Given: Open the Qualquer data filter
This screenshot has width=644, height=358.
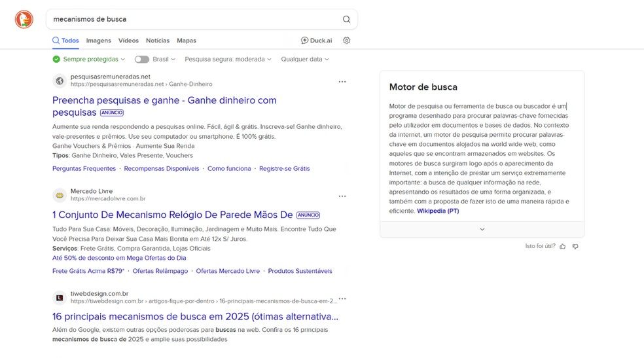Looking at the screenshot, I should click(x=305, y=59).
